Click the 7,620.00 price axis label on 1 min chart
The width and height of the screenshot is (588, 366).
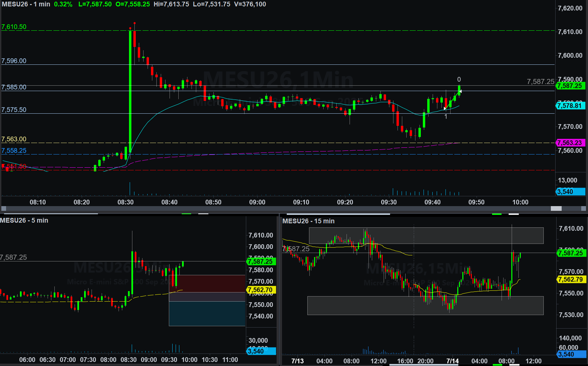point(570,8)
